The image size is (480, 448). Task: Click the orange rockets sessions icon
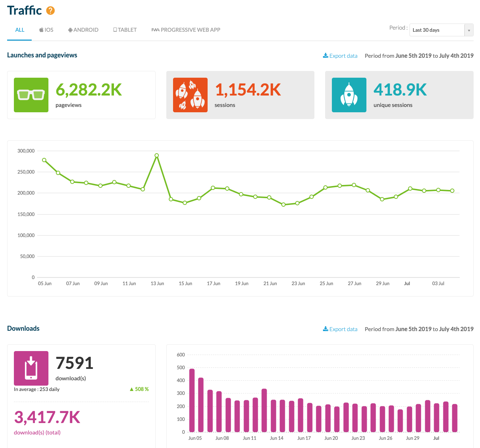coord(190,95)
